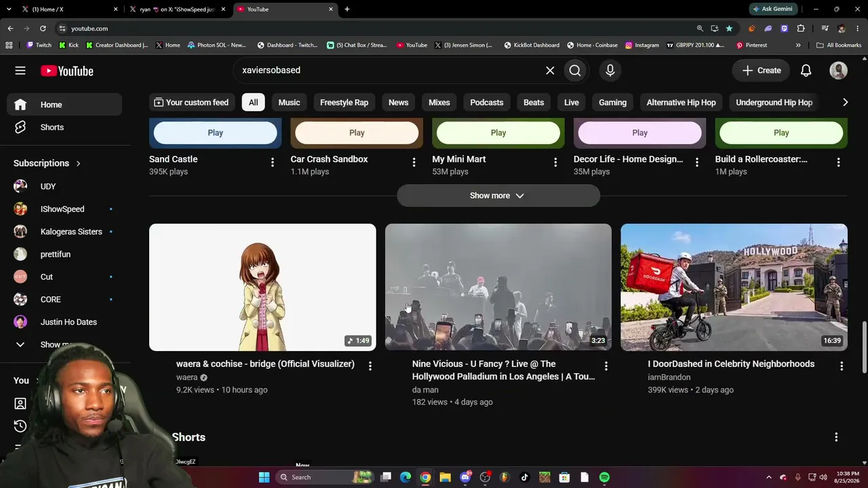Open options menu for My Mini Mart
Image resolution: width=868 pixels, height=488 pixels.
pyautogui.click(x=555, y=163)
